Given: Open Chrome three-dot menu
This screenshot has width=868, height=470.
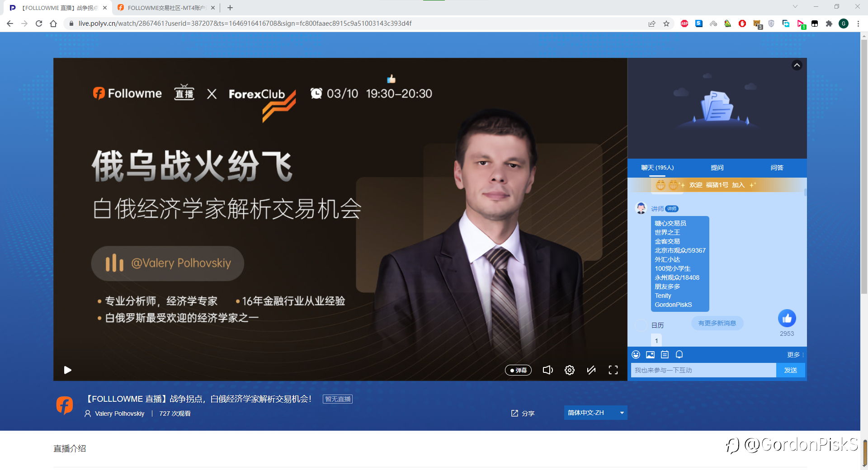Looking at the screenshot, I should click(x=858, y=23).
